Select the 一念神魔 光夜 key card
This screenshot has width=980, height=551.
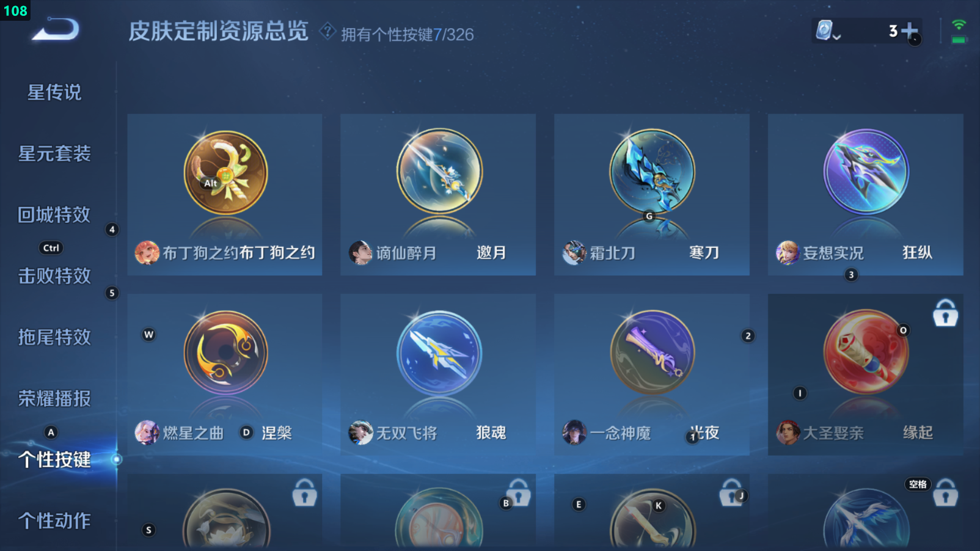652,374
